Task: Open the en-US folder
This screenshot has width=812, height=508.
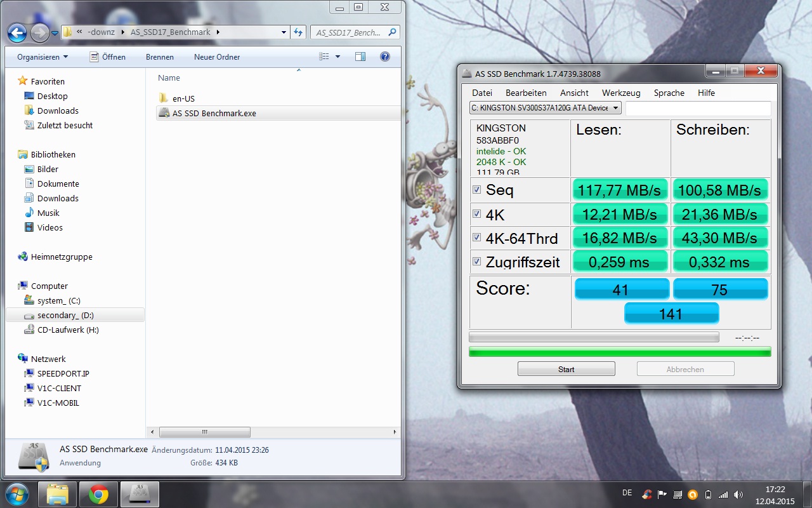Action: pos(183,98)
